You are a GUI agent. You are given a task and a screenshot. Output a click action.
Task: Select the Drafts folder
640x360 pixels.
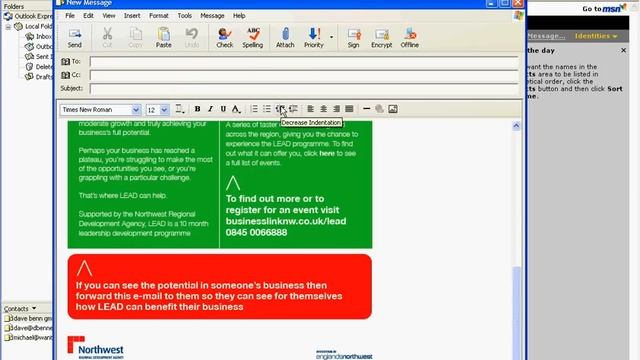(39, 77)
